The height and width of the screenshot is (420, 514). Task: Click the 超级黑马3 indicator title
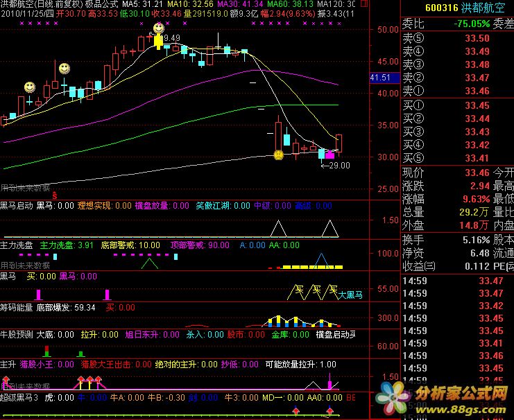(19, 398)
